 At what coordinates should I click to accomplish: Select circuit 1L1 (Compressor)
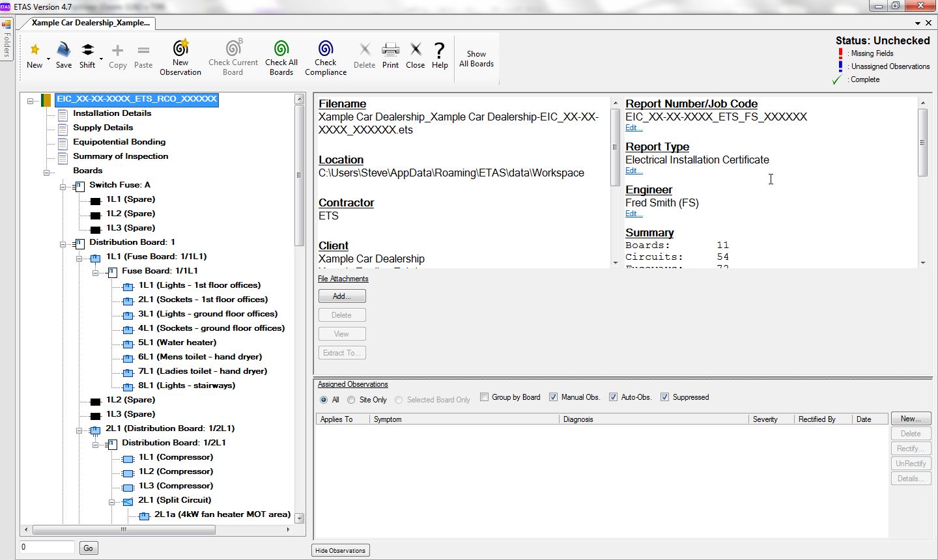pos(176,457)
